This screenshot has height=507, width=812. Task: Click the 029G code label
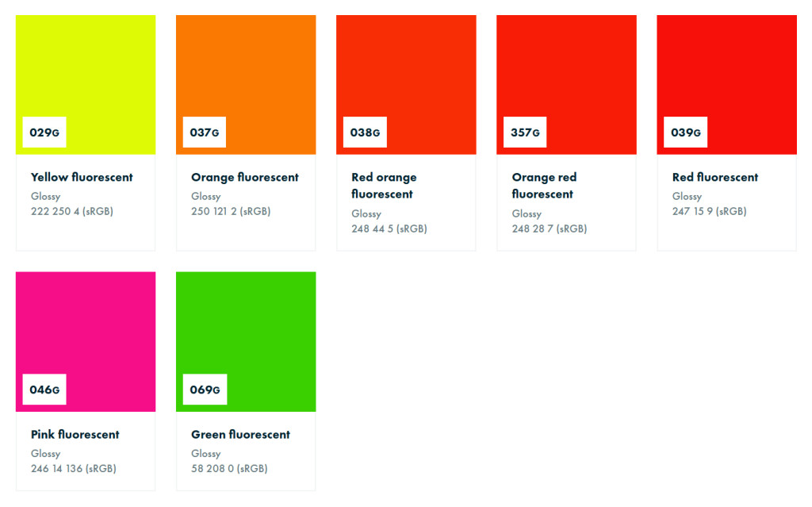coord(44,133)
